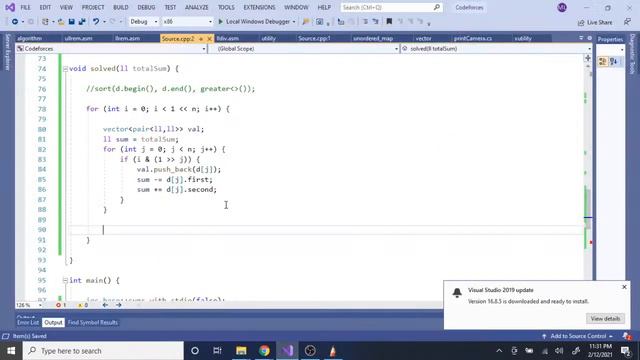Open the PROJECT menu

[93, 7]
